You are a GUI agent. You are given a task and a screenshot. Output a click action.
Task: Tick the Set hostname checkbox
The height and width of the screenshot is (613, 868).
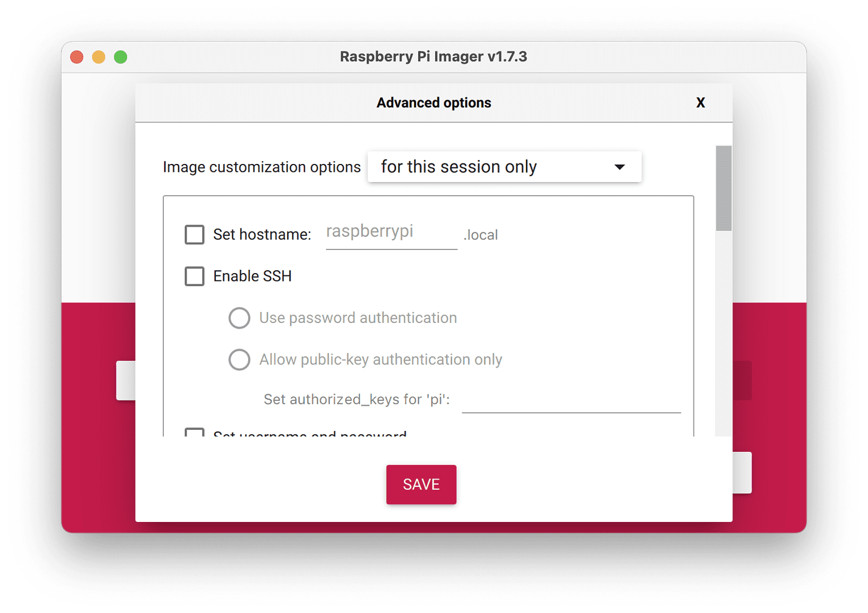(194, 235)
